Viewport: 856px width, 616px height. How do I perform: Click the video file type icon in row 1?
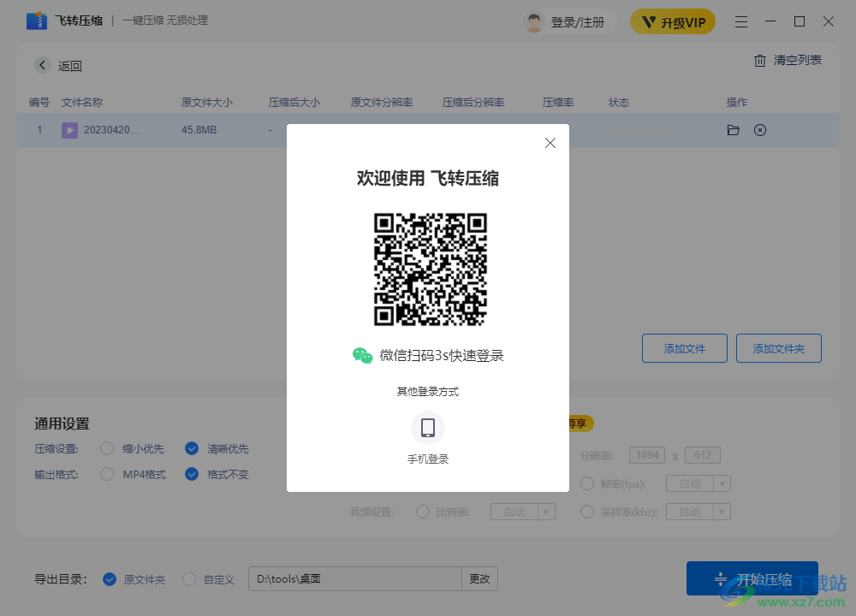(69, 130)
